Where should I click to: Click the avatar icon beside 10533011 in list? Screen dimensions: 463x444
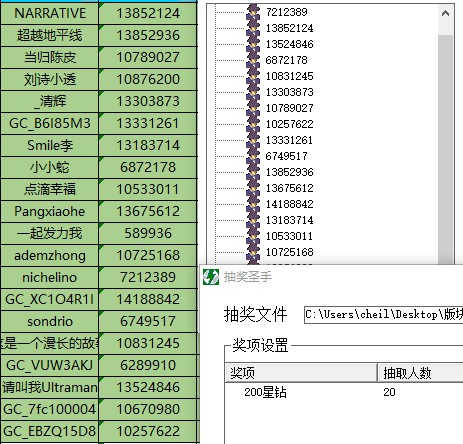253,236
